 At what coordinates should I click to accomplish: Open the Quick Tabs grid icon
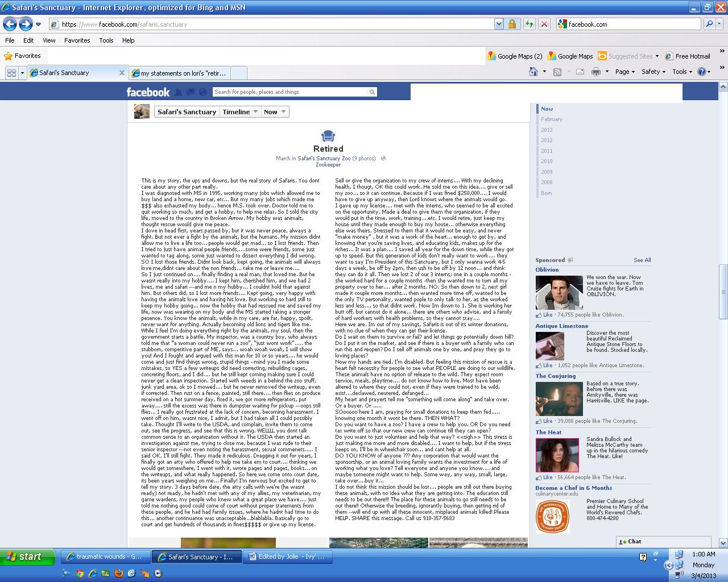tap(11, 73)
